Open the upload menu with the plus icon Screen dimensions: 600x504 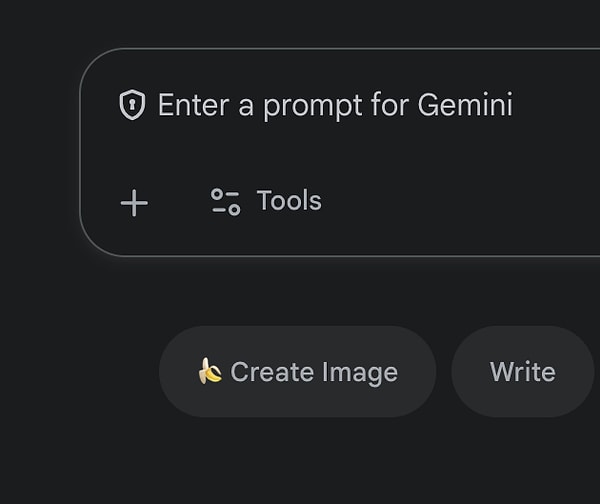pyautogui.click(x=134, y=203)
